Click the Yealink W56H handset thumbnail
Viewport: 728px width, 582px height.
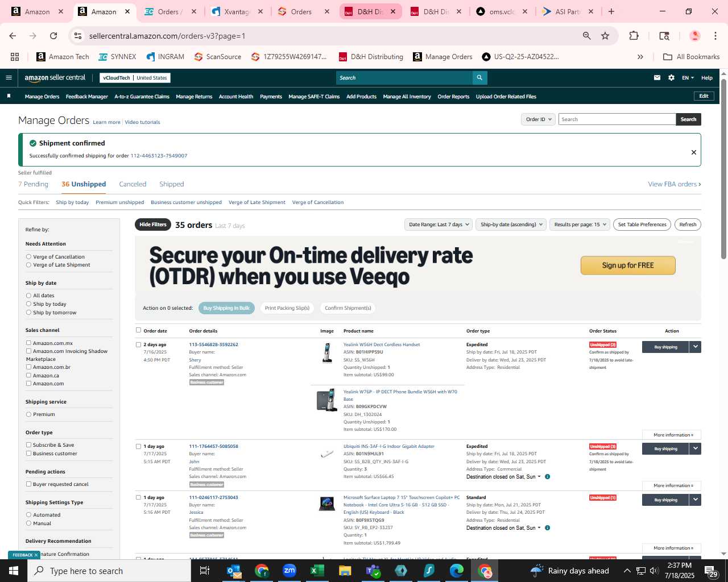click(327, 353)
